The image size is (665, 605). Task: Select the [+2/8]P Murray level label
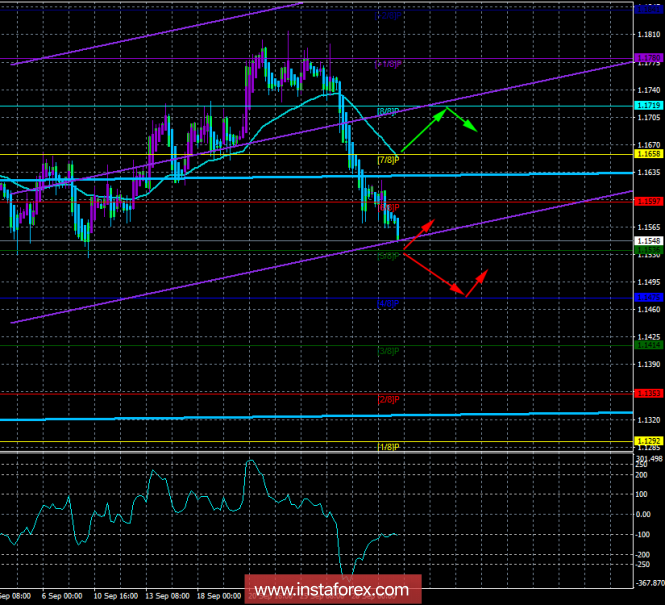tap(388, 16)
